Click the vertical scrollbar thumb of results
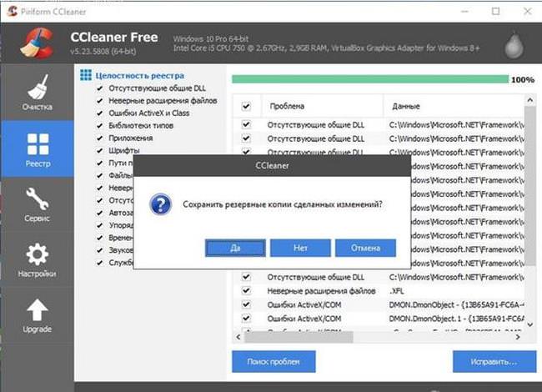The image size is (542, 392). point(529,185)
